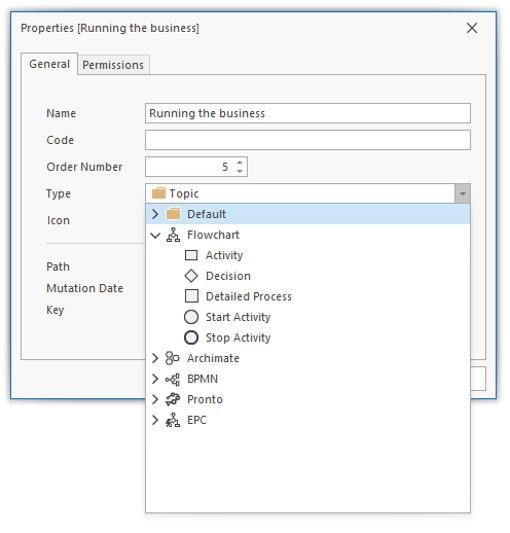510x533 pixels.
Task: Open the General tab
Action: click(49, 64)
